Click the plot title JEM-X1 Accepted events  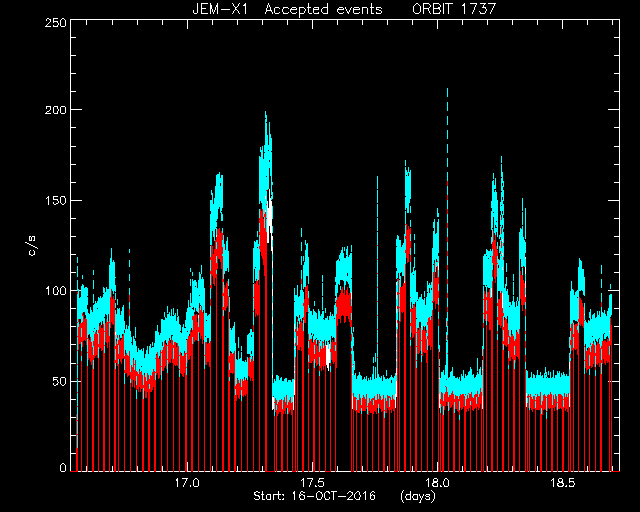[287, 9]
